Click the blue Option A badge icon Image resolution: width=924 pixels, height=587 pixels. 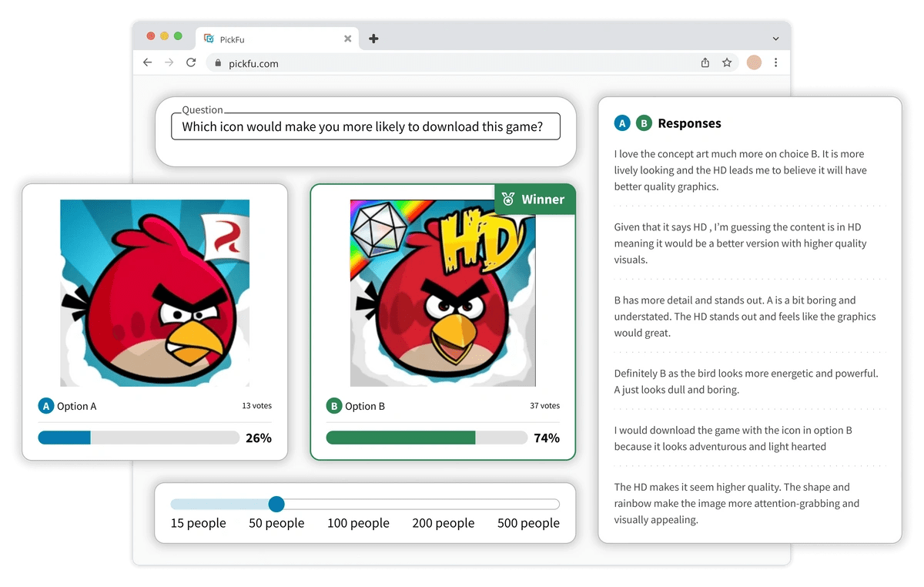pyautogui.click(x=45, y=406)
